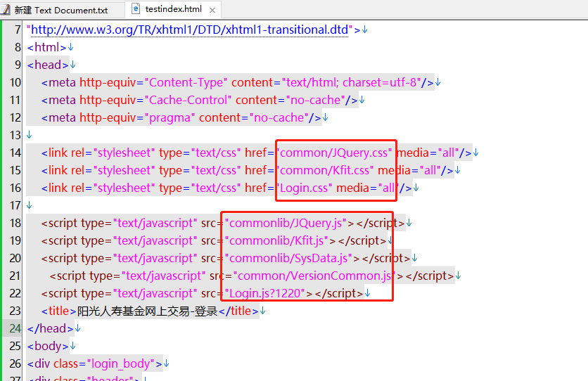The height and width of the screenshot is (381, 588).
Task: Click "pragma" attribute value on line 12
Action: pyautogui.click(x=170, y=117)
